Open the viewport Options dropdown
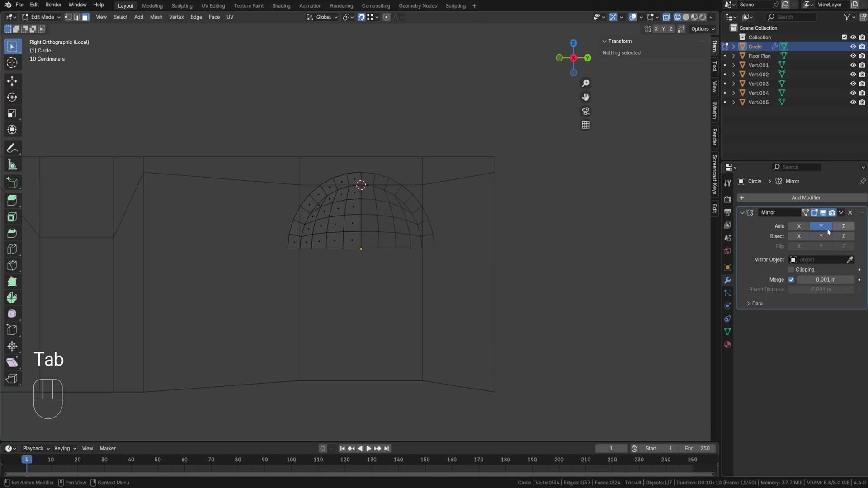The height and width of the screenshot is (488, 868). coord(703,29)
